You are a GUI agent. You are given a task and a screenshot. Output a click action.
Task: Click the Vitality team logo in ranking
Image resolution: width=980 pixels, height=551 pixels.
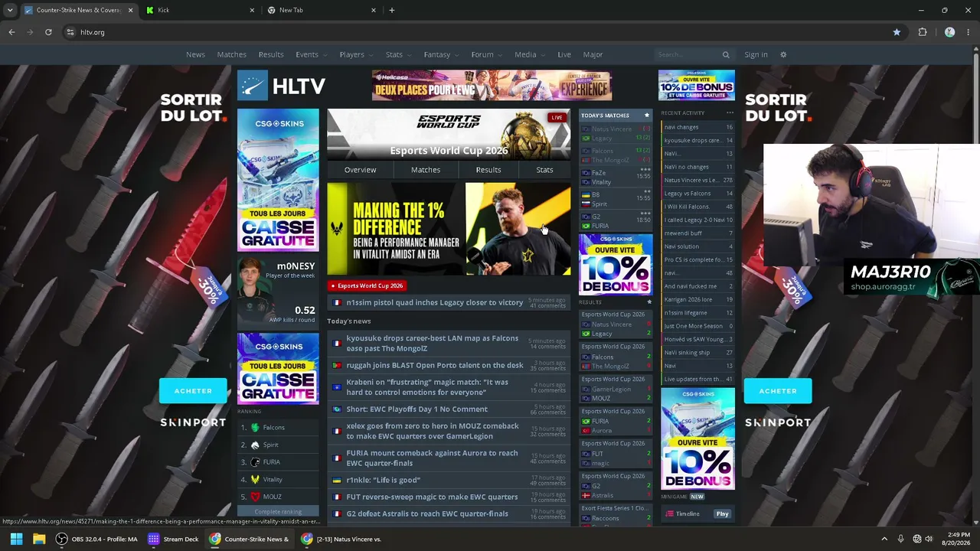255,480
